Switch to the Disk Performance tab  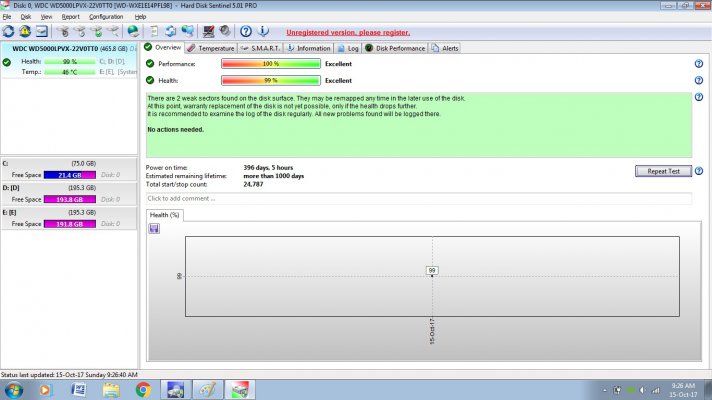395,48
